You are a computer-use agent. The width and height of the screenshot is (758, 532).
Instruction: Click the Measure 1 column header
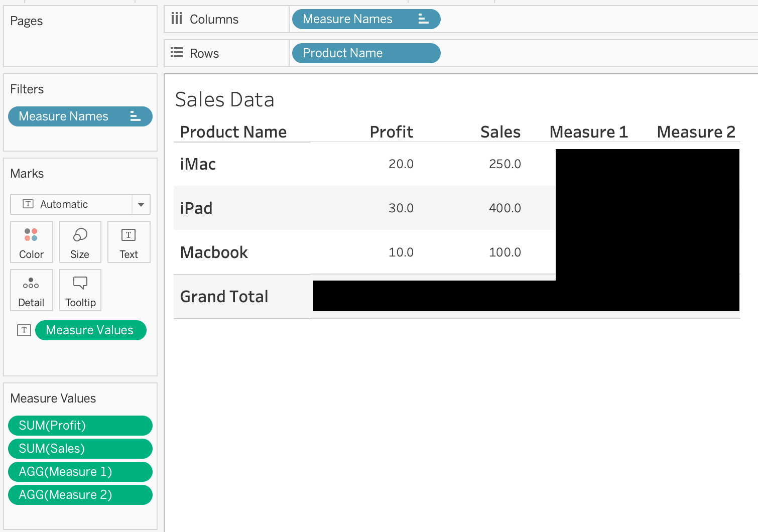click(589, 132)
